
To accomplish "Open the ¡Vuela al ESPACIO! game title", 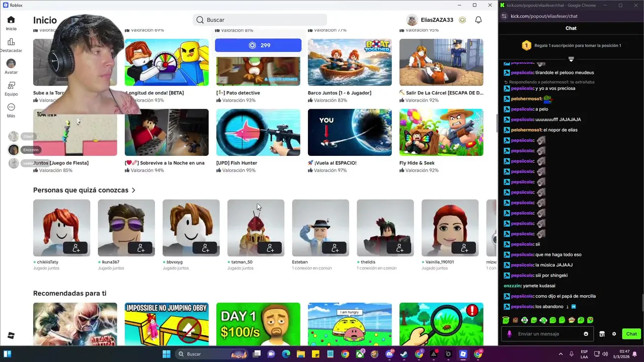I will click(332, 163).
